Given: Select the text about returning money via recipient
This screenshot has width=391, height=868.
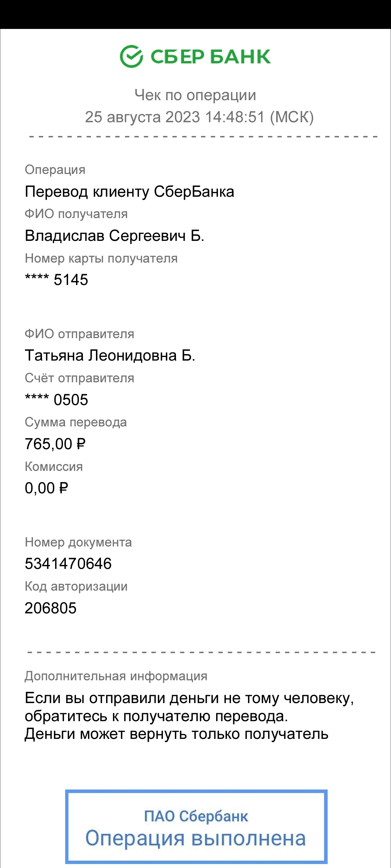Looking at the screenshot, I should pyautogui.click(x=189, y=716).
